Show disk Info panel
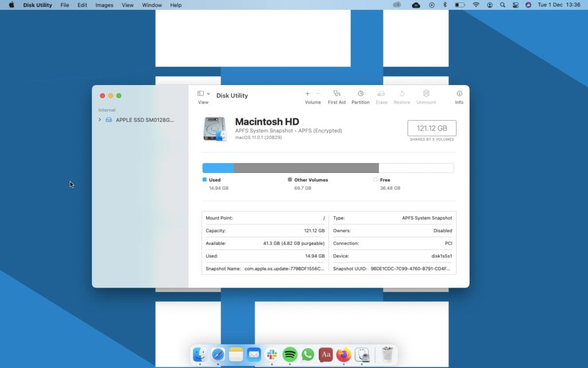This screenshot has height=368, width=588. tap(459, 94)
